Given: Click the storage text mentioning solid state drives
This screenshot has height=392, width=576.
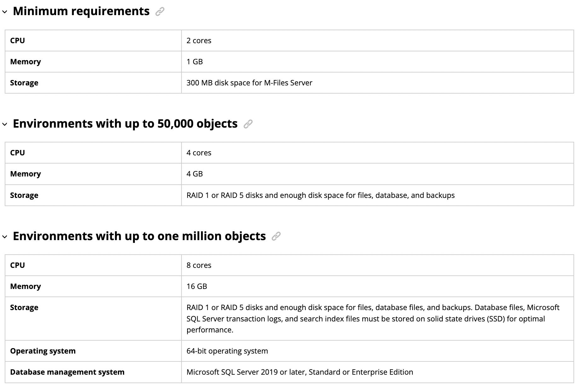Looking at the screenshot, I should pos(373,319).
